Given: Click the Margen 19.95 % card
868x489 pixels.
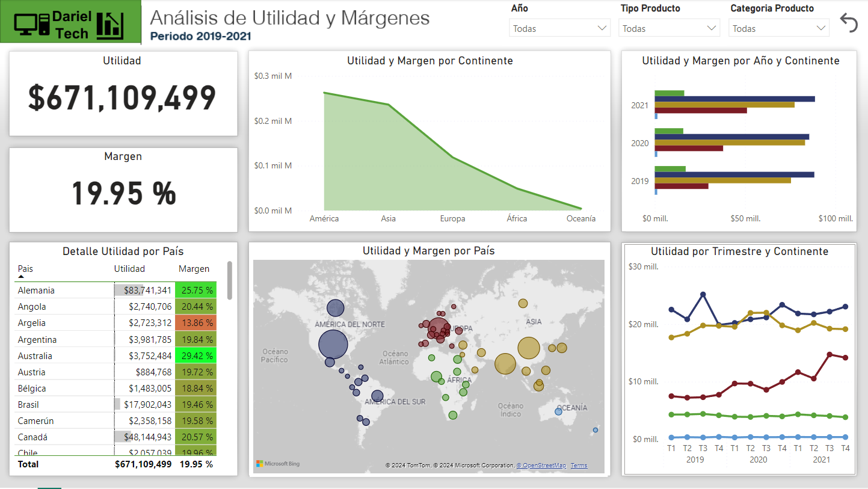Looking at the screenshot, I should (123, 193).
